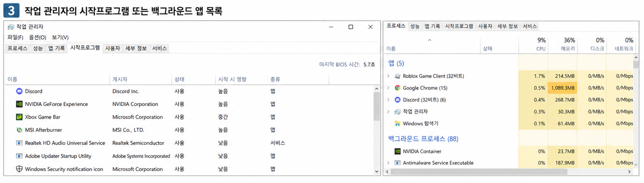The image size is (644, 183).
Task: Switch to the 성능 tab in the left window
Action: [x=38, y=48]
